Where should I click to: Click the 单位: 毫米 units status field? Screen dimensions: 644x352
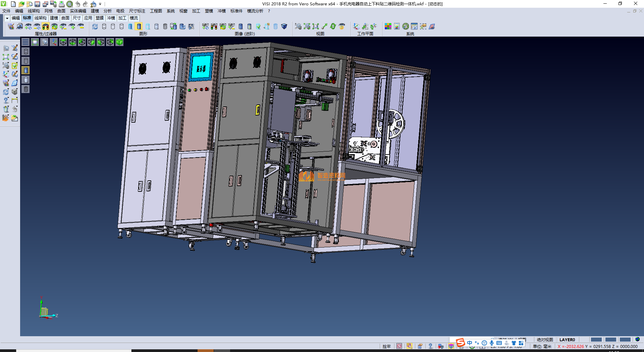[542, 346]
